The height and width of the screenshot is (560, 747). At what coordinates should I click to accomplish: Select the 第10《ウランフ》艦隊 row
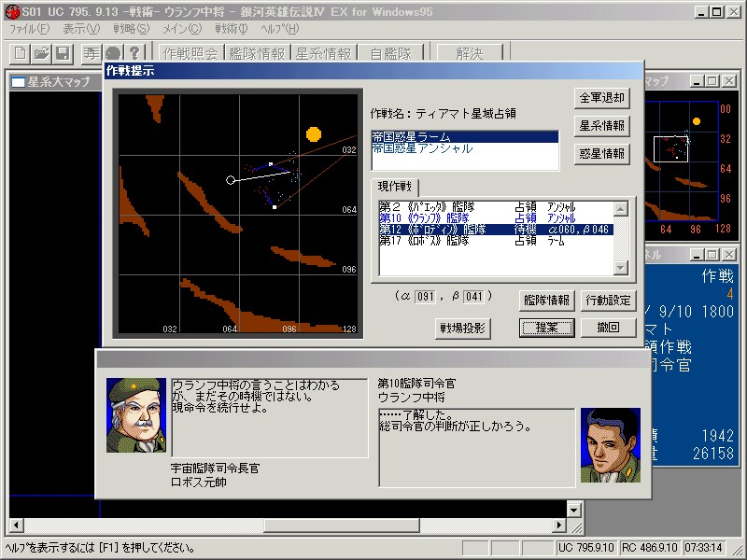click(x=496, y=218)
